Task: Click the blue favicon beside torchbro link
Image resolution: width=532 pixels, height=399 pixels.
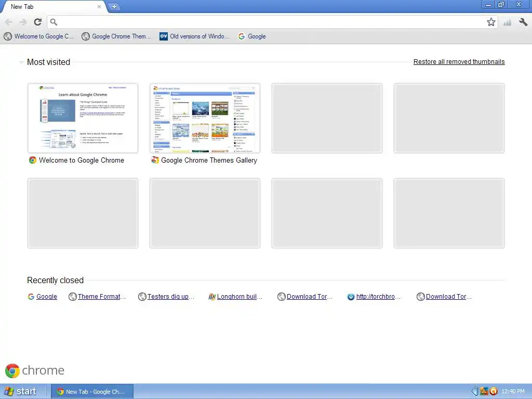Action: 351,297
